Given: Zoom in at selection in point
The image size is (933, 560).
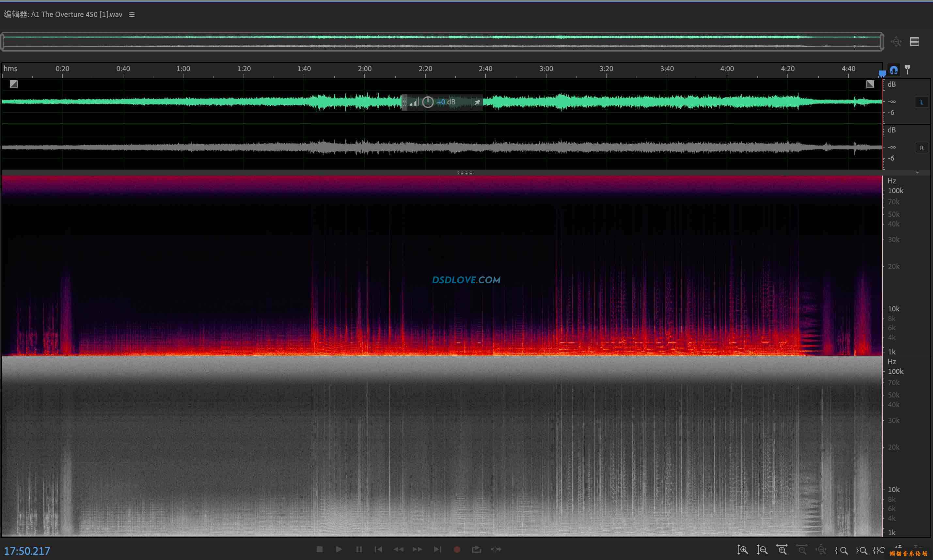Looking at the screenshot, I should (841, 551).
